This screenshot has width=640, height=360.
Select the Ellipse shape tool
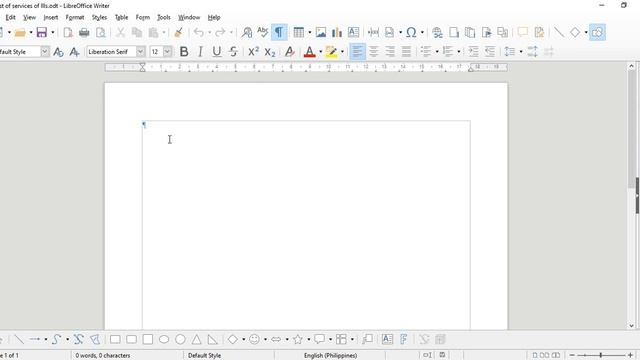click(x=164, y=339)
